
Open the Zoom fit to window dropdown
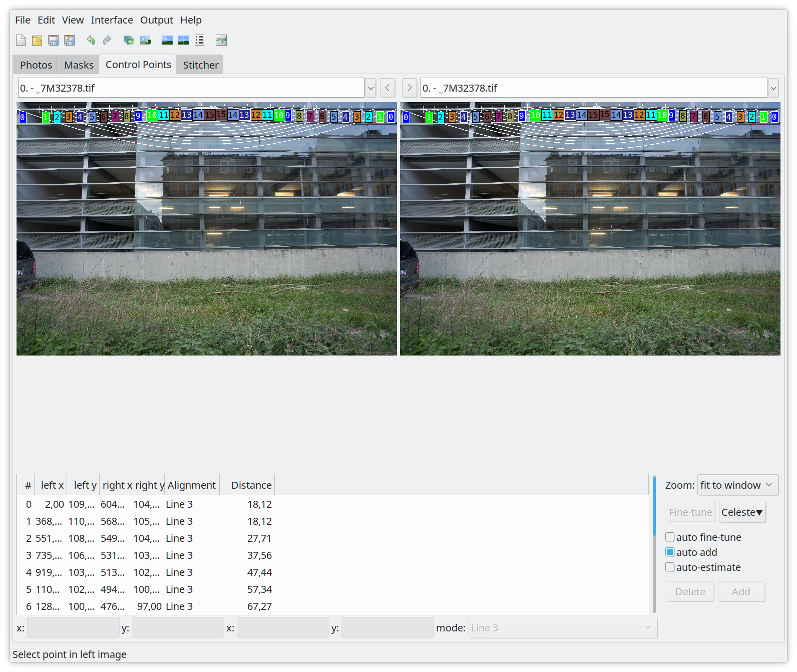tap(738, 485)
